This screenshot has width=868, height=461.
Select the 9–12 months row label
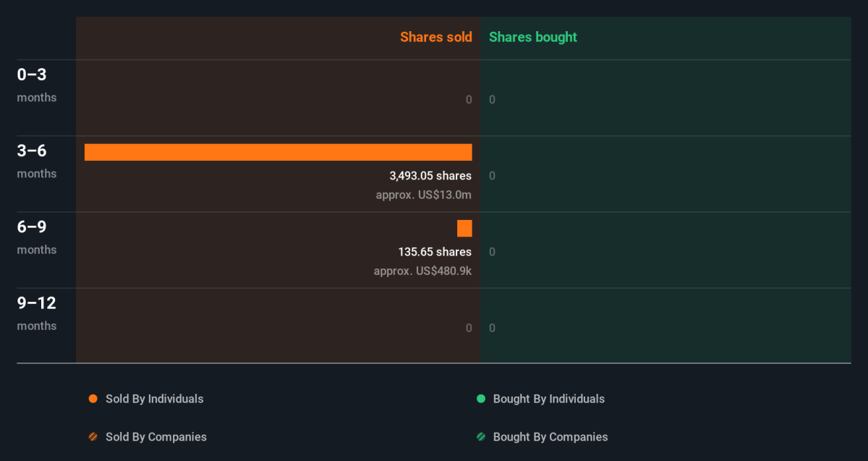[x=36, y=313]
